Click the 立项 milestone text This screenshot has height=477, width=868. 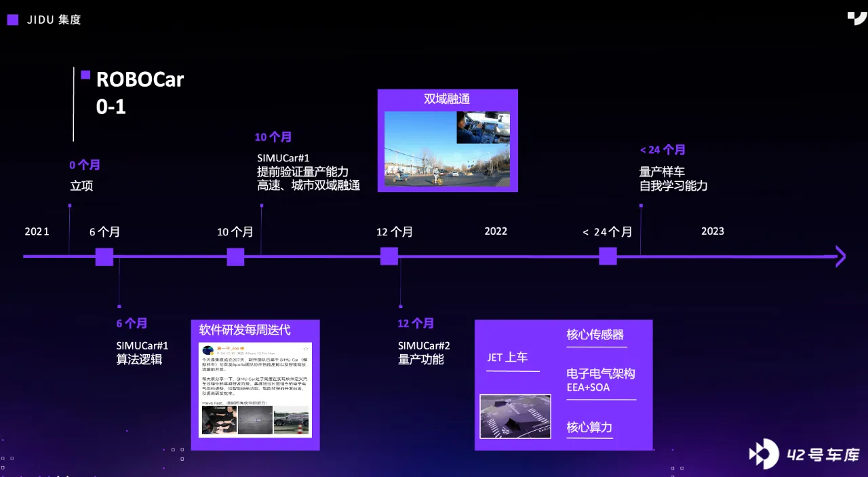tap(81, 185)
